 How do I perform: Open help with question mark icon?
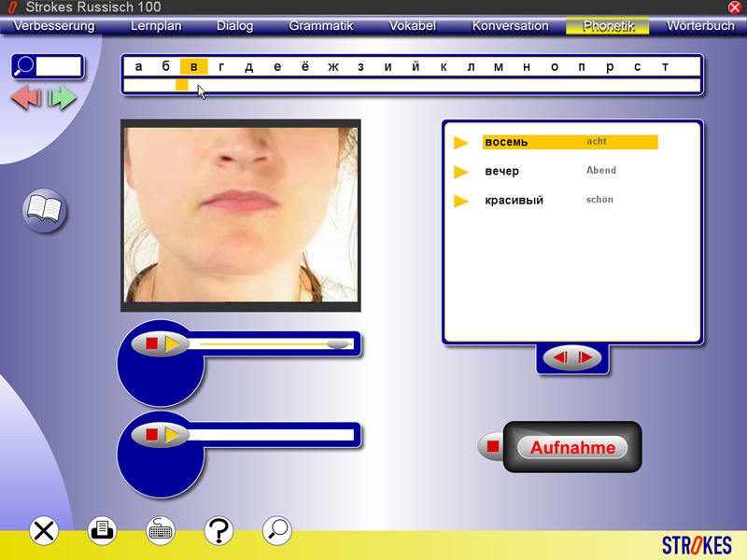218,530
